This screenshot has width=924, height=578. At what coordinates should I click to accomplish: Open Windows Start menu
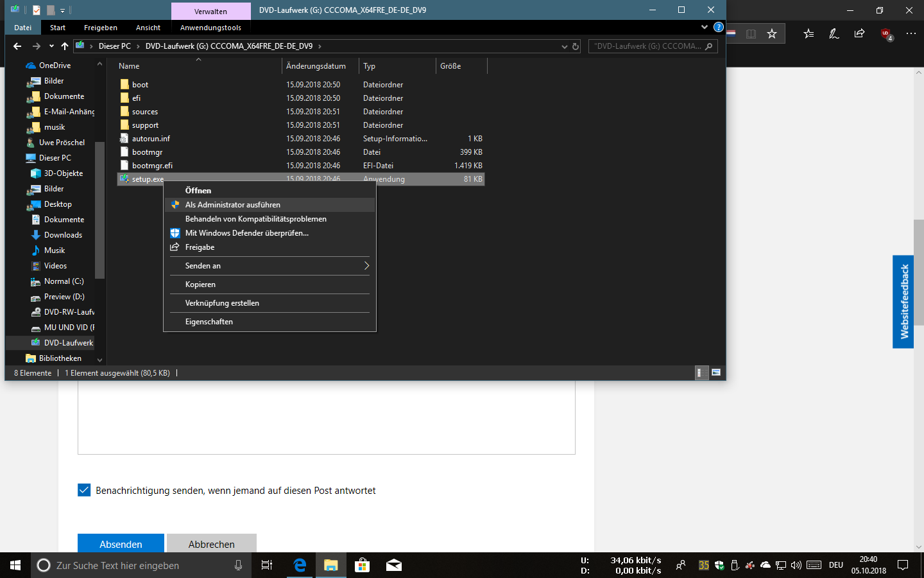15,565
